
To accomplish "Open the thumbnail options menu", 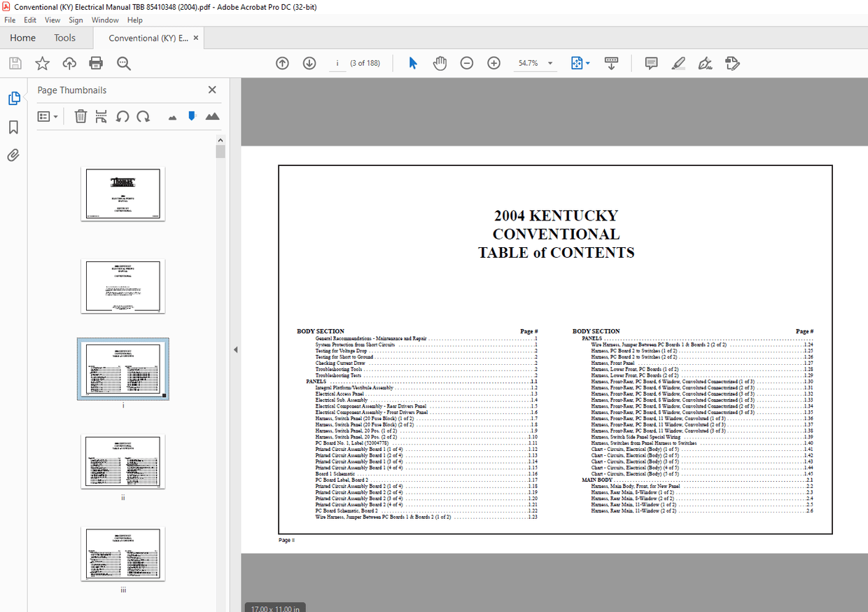I will click(47, 116).
